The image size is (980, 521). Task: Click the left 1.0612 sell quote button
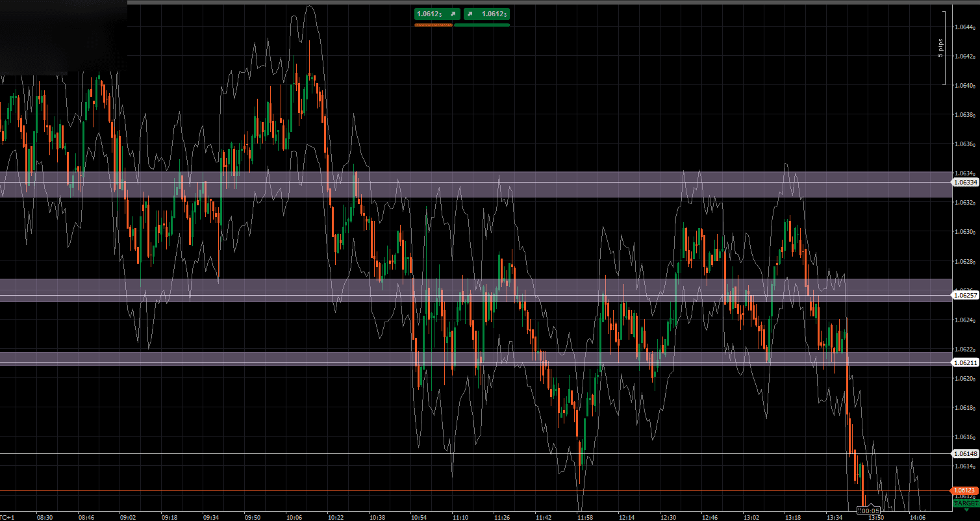(x=437, y=14)
